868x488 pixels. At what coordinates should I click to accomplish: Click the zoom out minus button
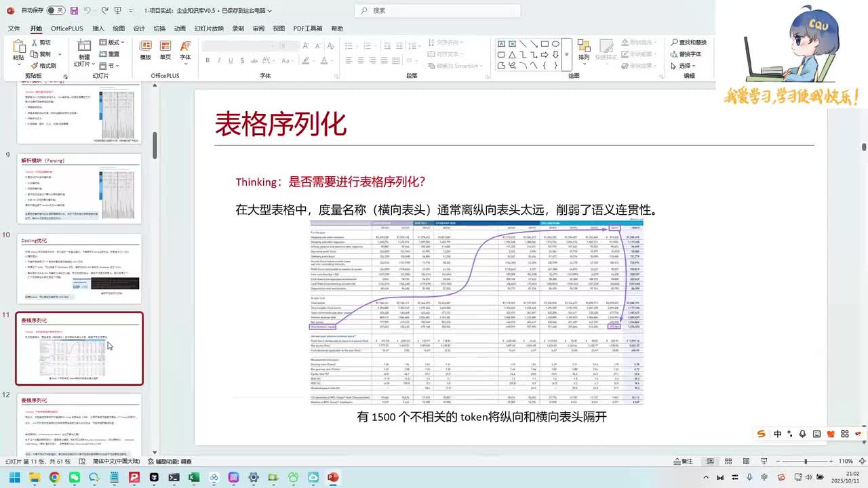click(x=778, y=462)
